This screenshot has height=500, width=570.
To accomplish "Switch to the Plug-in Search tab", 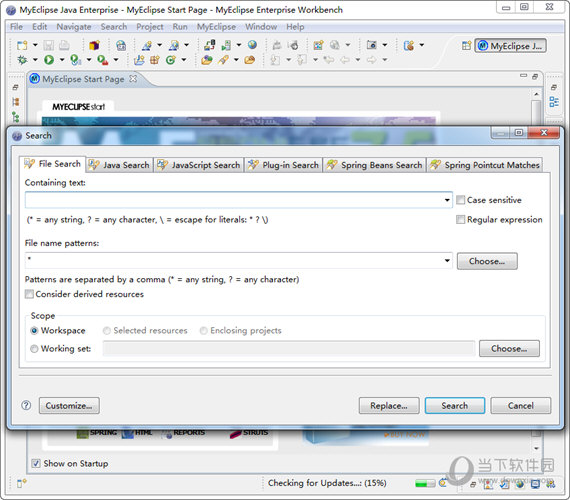I will tap(283, 165).
